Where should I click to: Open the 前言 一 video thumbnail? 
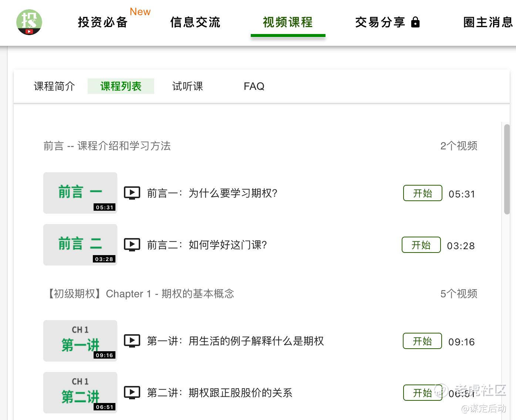click(x=80, y=193)
